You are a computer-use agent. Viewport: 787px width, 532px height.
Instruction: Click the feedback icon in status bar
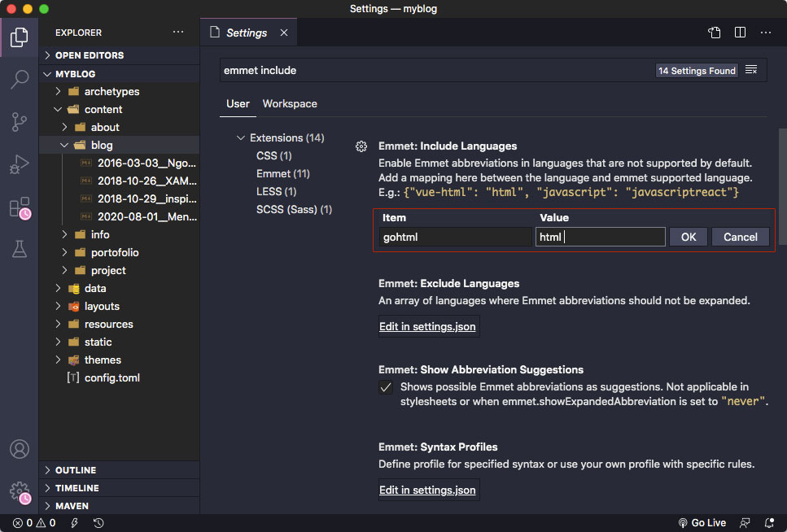click(745, 523)
